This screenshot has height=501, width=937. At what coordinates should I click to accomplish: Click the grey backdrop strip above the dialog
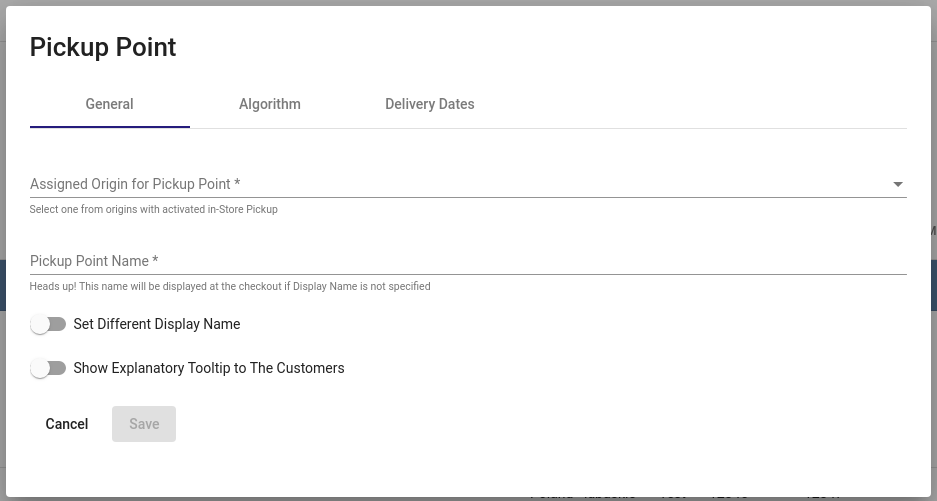coord(468,2)
